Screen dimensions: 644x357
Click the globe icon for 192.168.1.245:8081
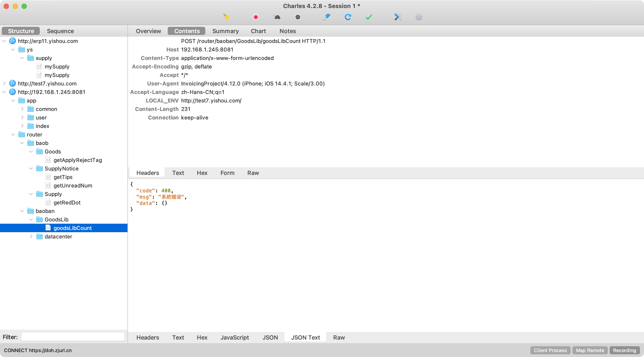pos(13,92)
